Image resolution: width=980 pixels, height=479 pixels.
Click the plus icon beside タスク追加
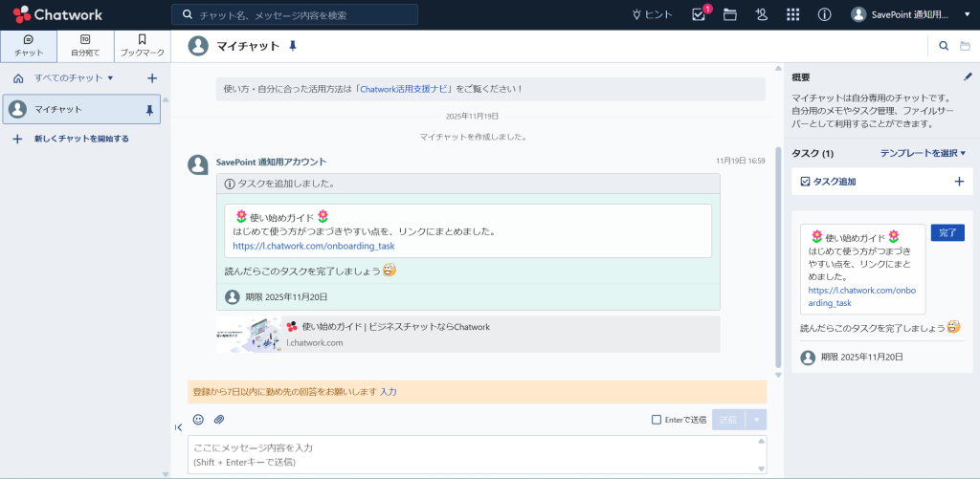[959, 181]
